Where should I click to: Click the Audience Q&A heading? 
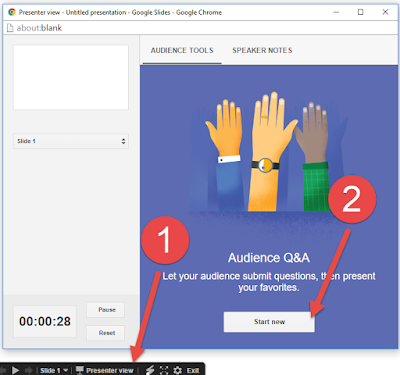(x=269, y=258)
